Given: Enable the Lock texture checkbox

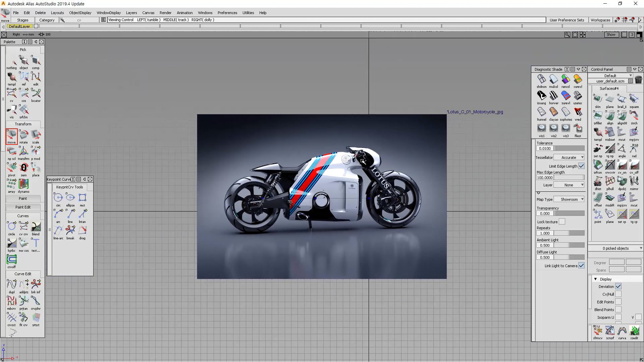Looking at the screenshot, I should (562, 222).
